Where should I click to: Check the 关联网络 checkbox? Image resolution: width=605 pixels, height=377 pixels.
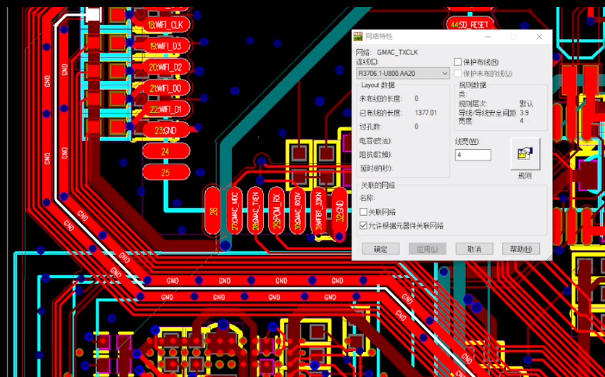click(x=363, y=212)
